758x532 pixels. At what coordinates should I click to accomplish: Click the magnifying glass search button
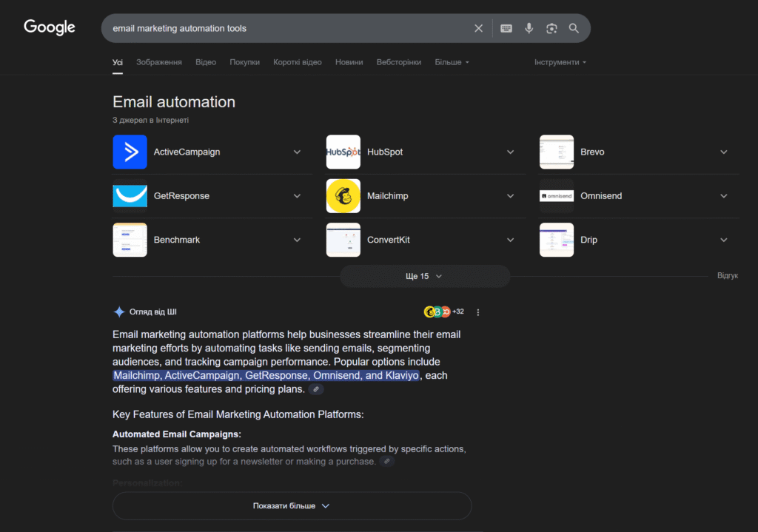point(574,29)
